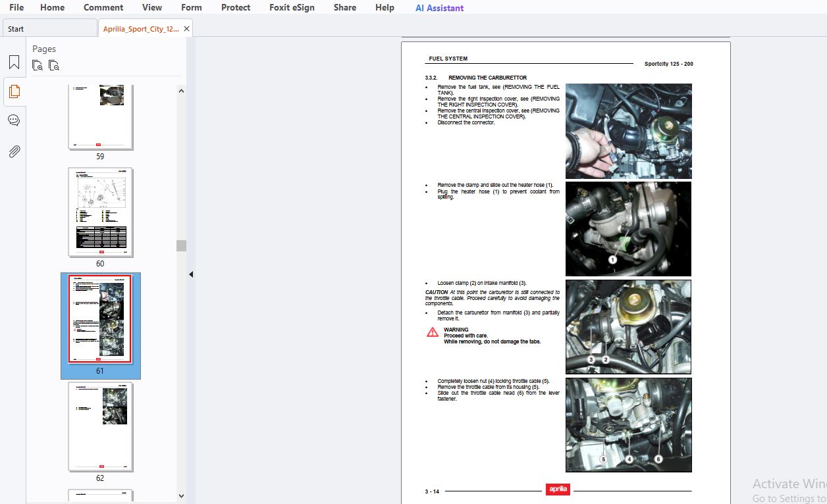Click the 'Pages' panel title
The width and height of the screenshot is (827, 504).
[x=44, y=49]
